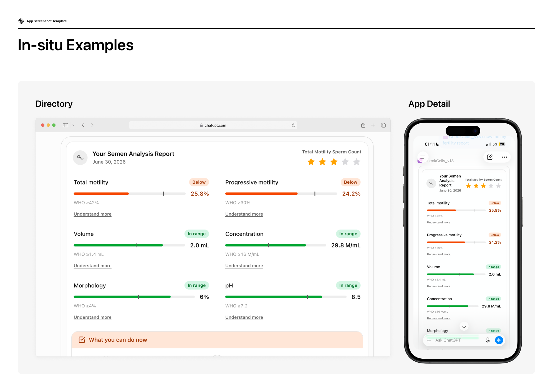Click the Total Motility Sperm Count label in the browser

pyautogui.click(x=332, y=152)
